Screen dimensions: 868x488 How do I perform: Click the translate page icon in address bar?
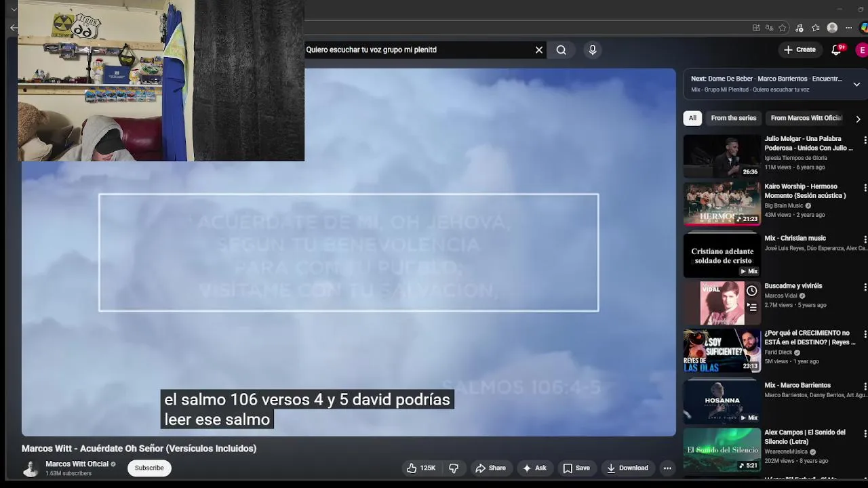click(769, 28)
